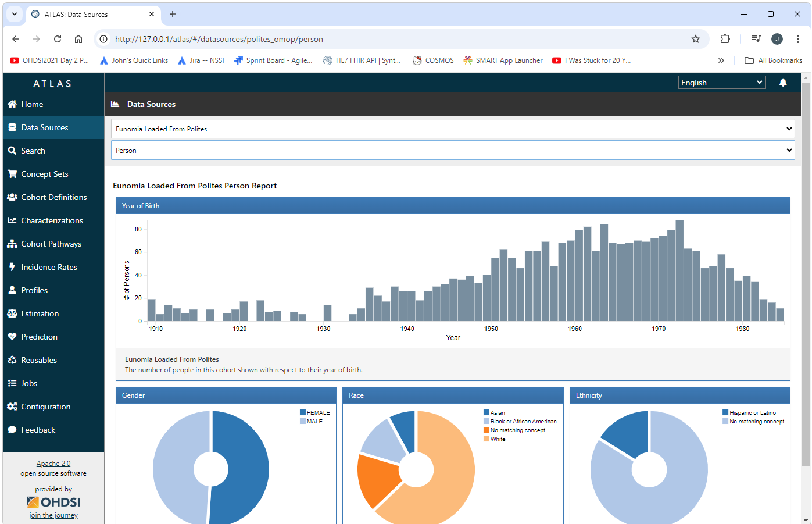Open HL7 FHIR API bookmark
The image size is (812, 524).
click(362, 60)
